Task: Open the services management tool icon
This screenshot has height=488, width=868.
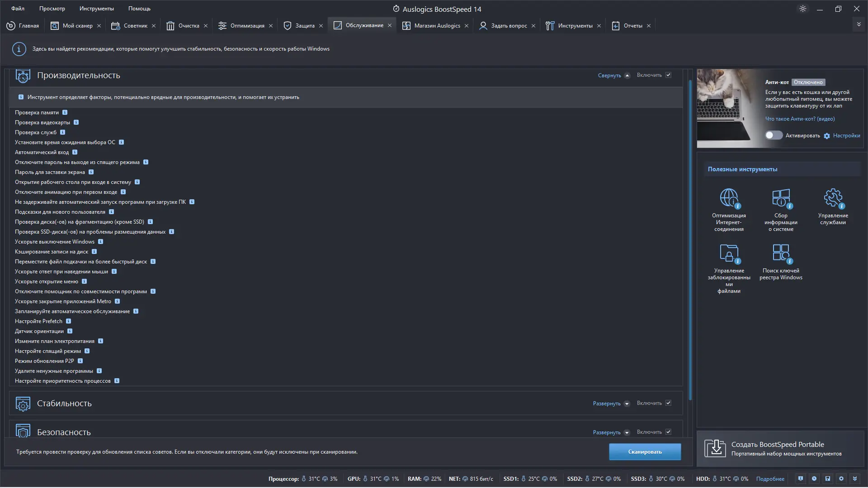Action: pyautogui.click(x=833, y=198)
